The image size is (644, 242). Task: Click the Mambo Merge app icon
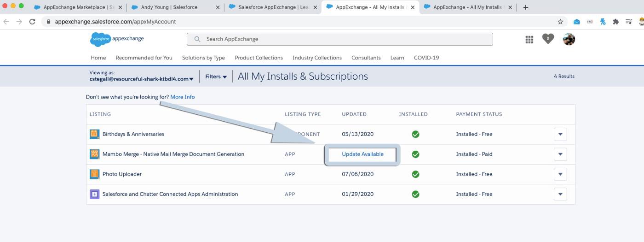(94, 154)
